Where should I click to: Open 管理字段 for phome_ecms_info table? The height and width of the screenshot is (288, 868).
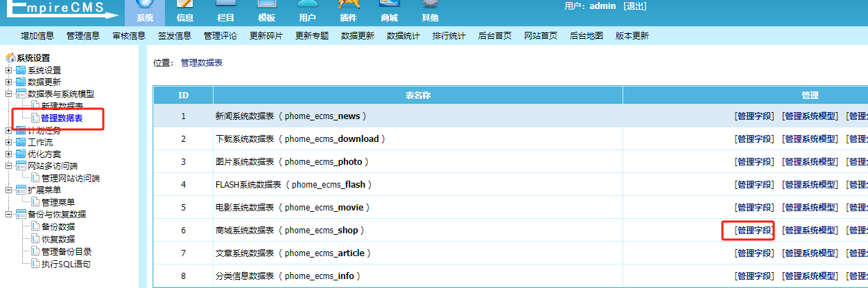click(754, 276)
